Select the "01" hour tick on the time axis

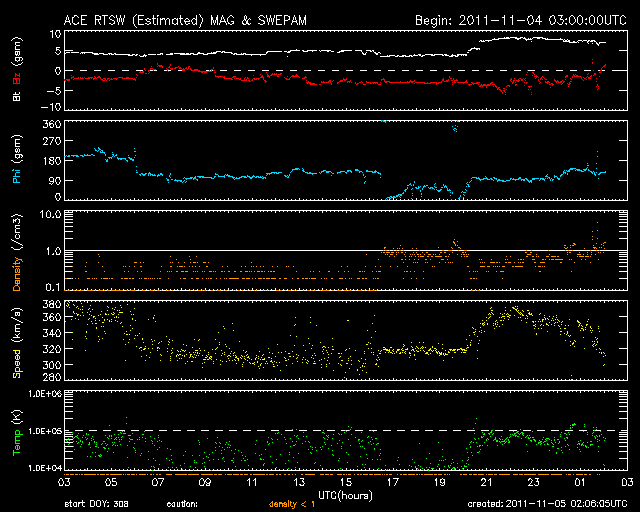(580, 483)
